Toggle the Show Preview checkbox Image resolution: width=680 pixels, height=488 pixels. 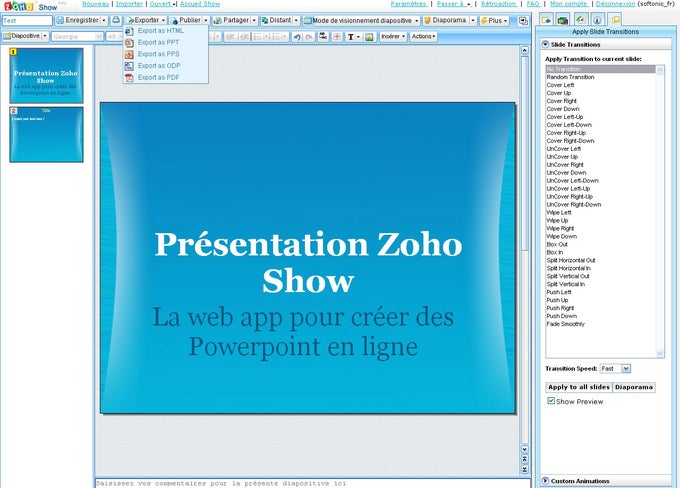pyautogui.click(x=551, y=401)
